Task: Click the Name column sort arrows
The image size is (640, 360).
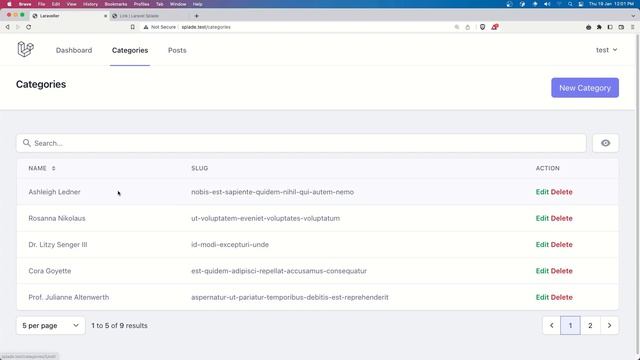Action: pos(53,168)
